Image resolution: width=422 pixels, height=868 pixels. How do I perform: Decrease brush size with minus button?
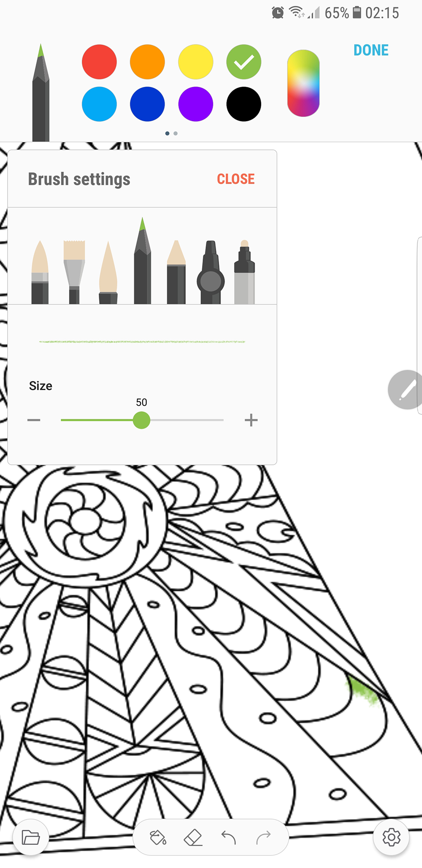(x=34, y=420)
